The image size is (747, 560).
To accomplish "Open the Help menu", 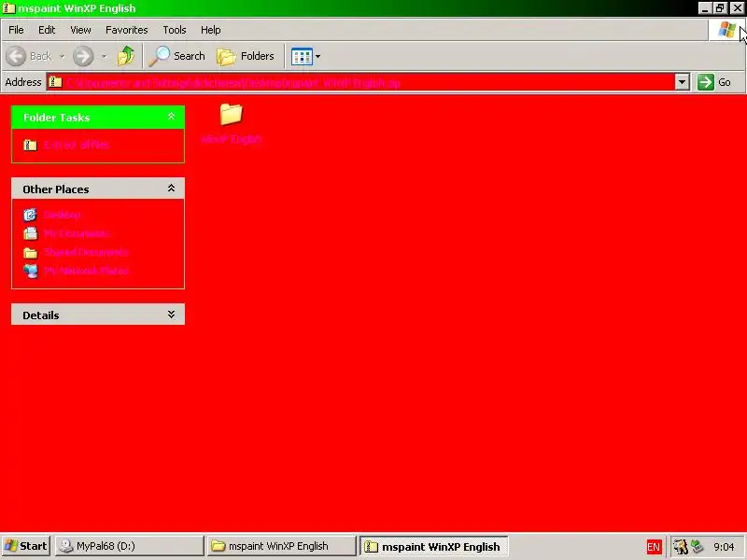I will pos(211,30).
